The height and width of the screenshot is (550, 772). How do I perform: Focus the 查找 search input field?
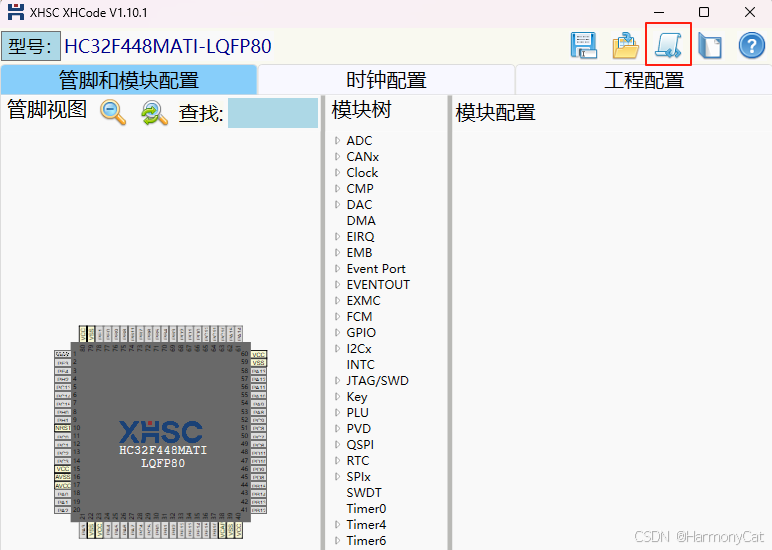[x=273, y=113]
